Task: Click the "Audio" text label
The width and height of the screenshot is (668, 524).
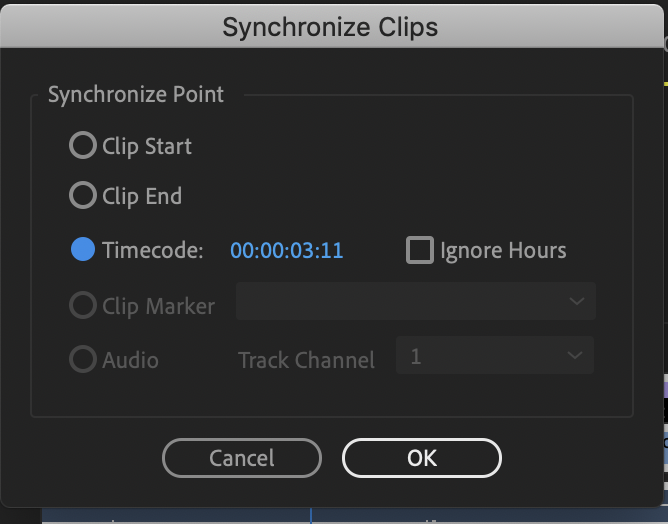Action: (x=130, y=359)
